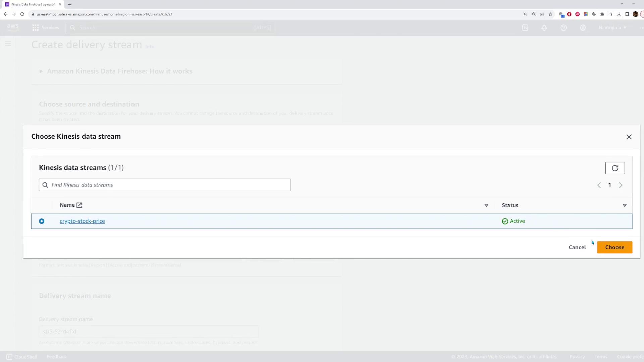
Task: Open the reading list icon in the toolbar
Action: 610,14
